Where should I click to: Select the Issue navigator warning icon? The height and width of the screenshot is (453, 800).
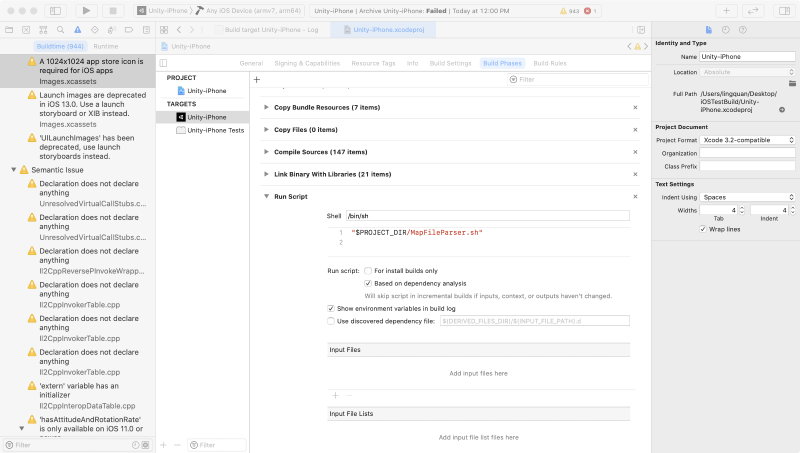(x=78, y=30)
